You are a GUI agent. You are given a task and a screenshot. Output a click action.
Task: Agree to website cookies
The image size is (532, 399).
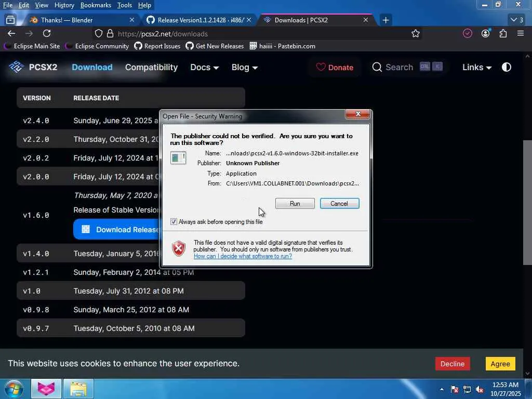[500, 364]
